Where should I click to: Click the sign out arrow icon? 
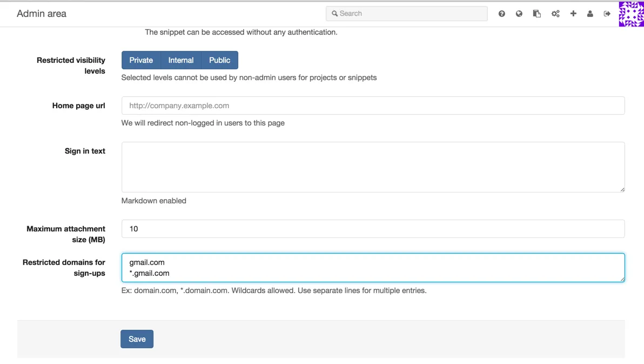(607, 14)
